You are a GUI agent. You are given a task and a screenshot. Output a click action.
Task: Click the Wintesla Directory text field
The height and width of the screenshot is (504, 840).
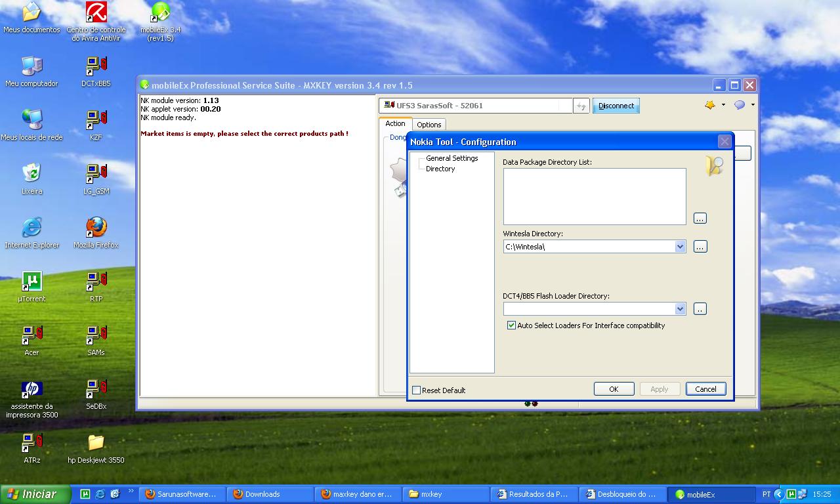[x=589, y=247]
